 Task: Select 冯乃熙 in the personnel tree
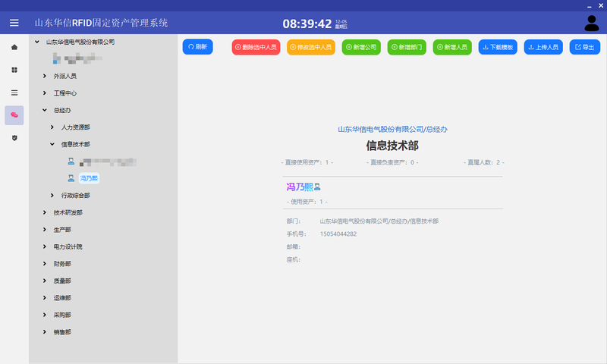click(88, 178)
